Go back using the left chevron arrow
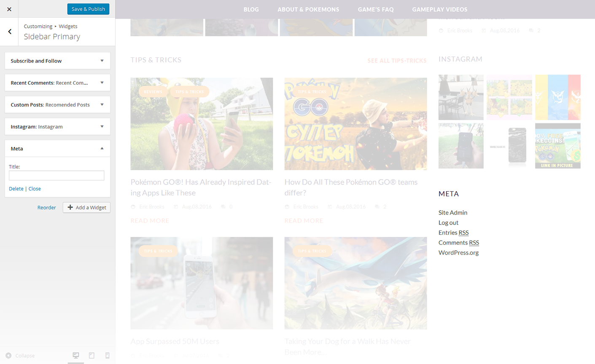This screenshot has height=364, width=595. tap(10, 32)
